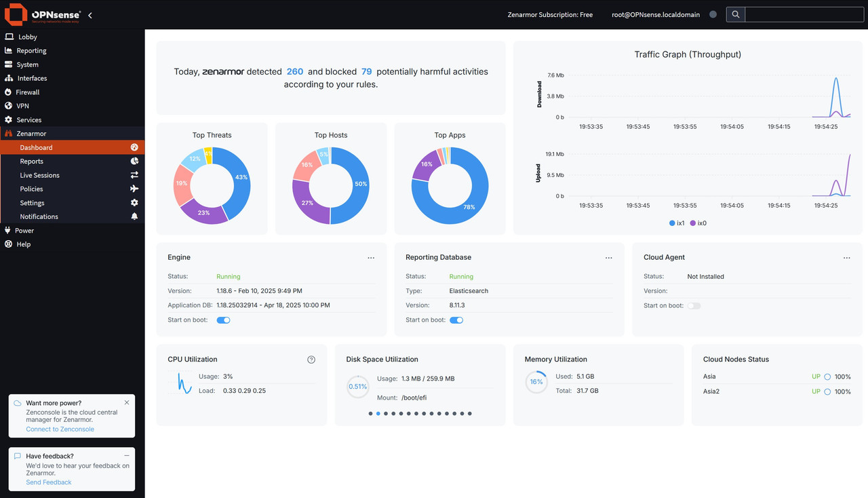Toggle the ix1 legend series in Traffic Graph
This screenshot has width=868, height=498.
(x=677, y=223)
